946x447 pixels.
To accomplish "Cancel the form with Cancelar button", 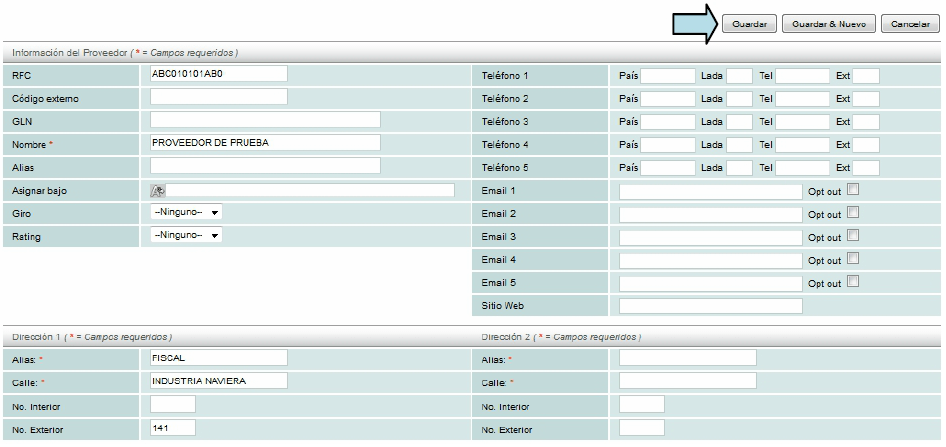I will [909, 23].
